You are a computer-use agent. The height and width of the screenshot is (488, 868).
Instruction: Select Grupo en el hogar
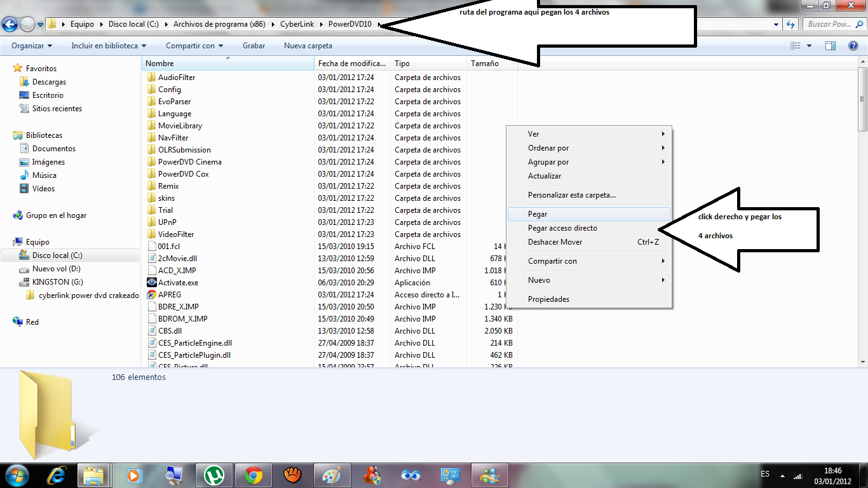tap(56, 215)
